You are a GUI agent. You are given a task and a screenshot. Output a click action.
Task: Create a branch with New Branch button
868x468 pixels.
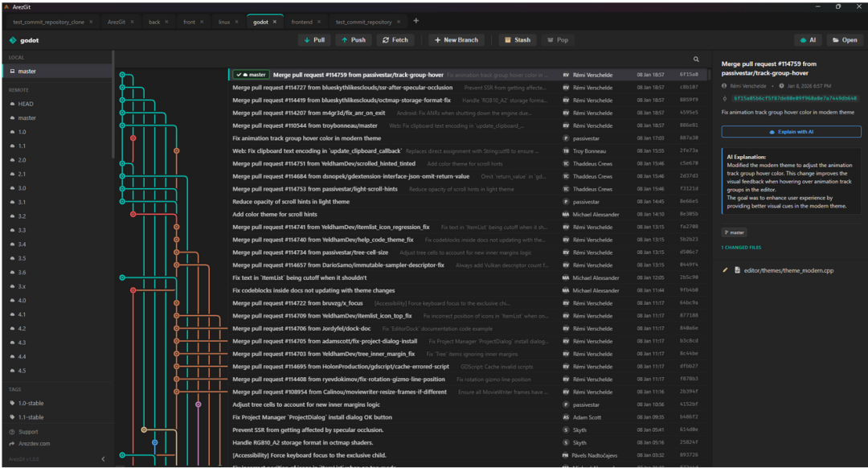(456, 39)
